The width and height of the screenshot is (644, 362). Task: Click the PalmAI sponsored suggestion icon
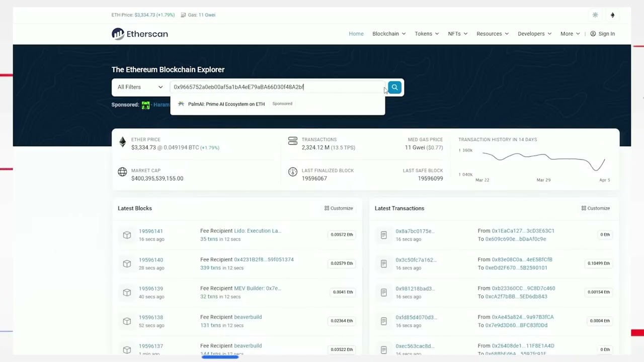click(x=181, y=104)
